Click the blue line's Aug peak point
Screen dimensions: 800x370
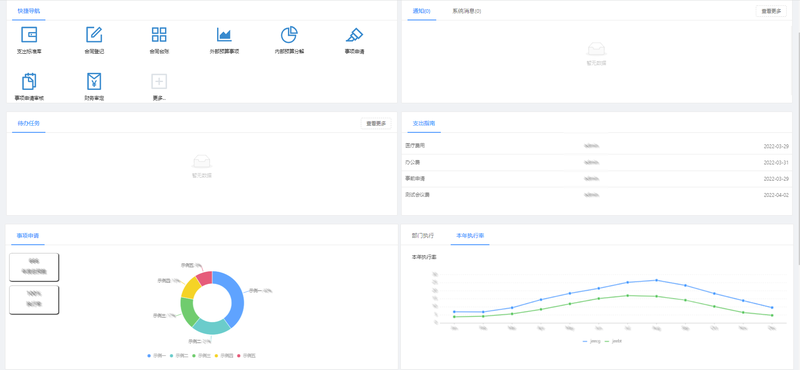pyautogui.click(x=656, y=280)
